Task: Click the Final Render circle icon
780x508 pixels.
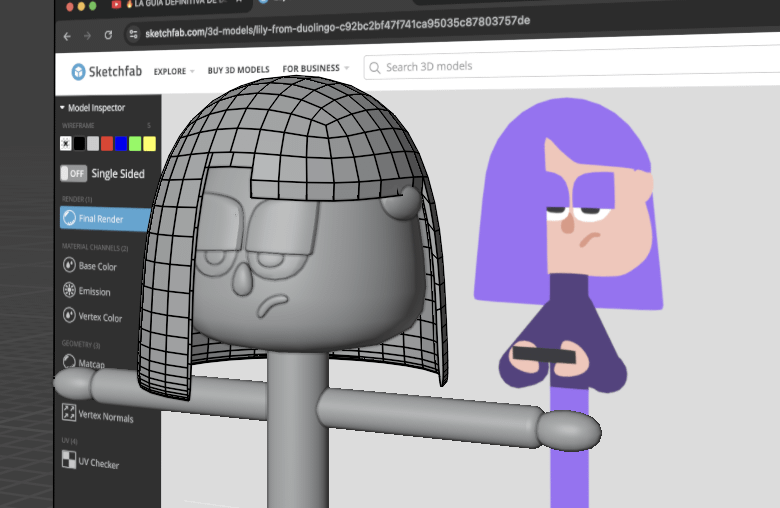Action: tap(70, 217)
